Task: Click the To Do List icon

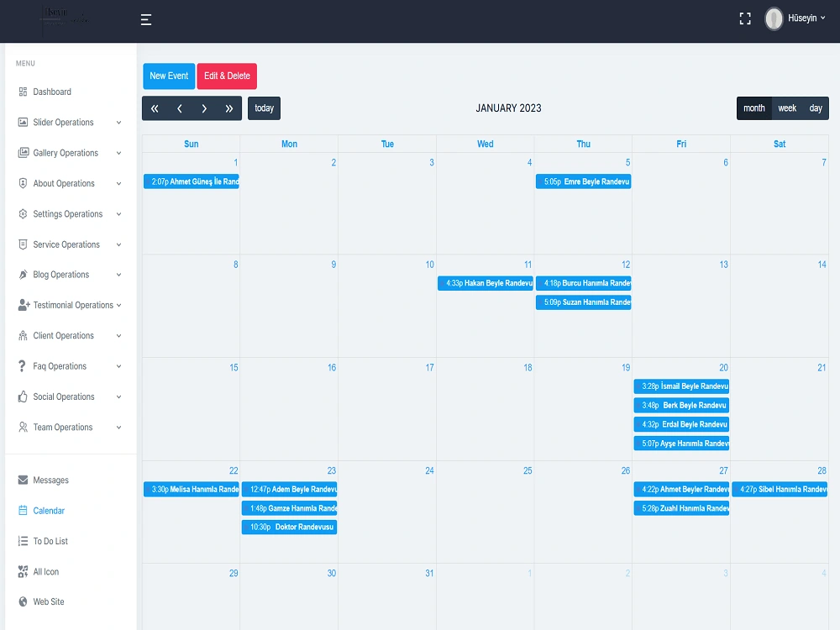Action: pyautogui.click(x=23, y=541)
